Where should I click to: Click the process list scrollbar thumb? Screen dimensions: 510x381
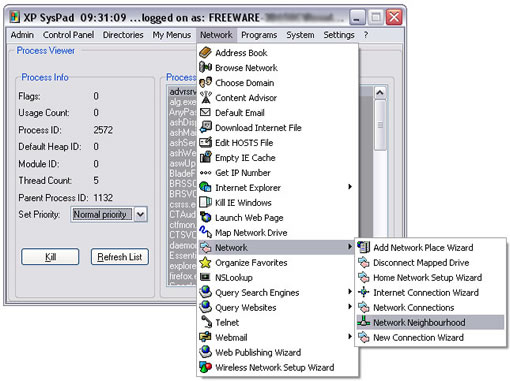coord(380,125)
